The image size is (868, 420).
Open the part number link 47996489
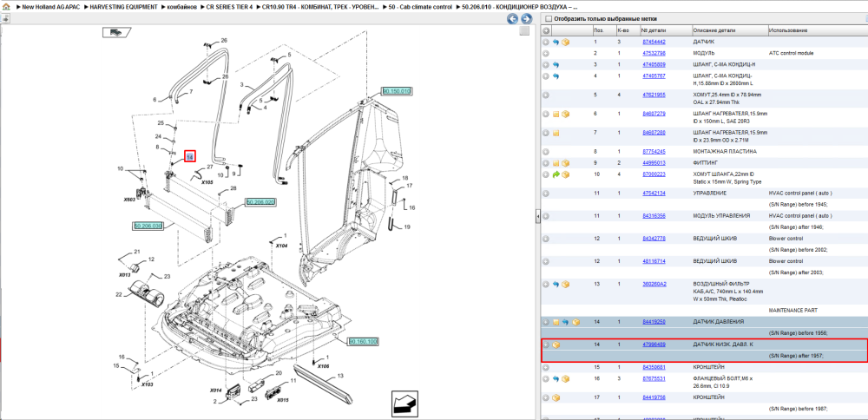click(x=654, y=345)
